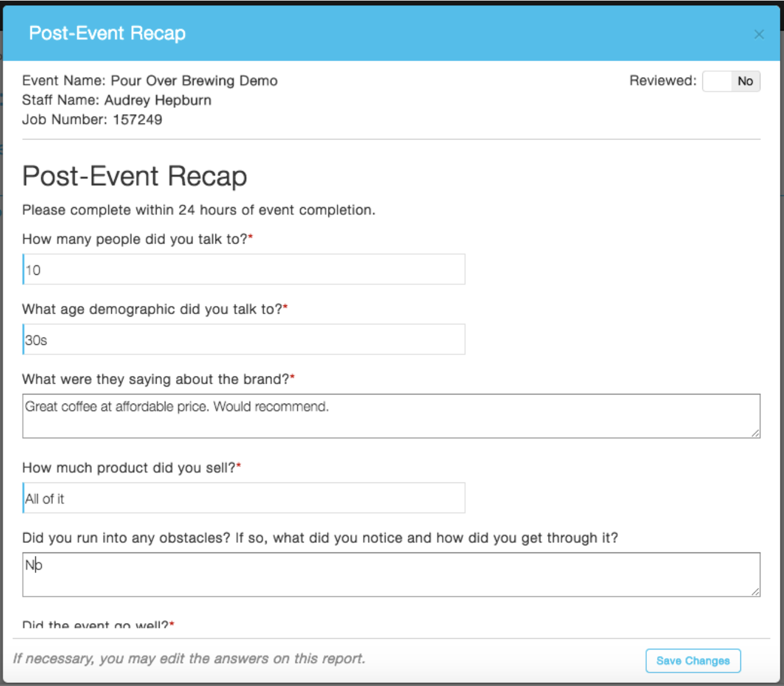This screenshot has width=784, height=686.
Task: Close the Post-Event Recap dialog
Action: pyautogui.click(x=759, y=35)
